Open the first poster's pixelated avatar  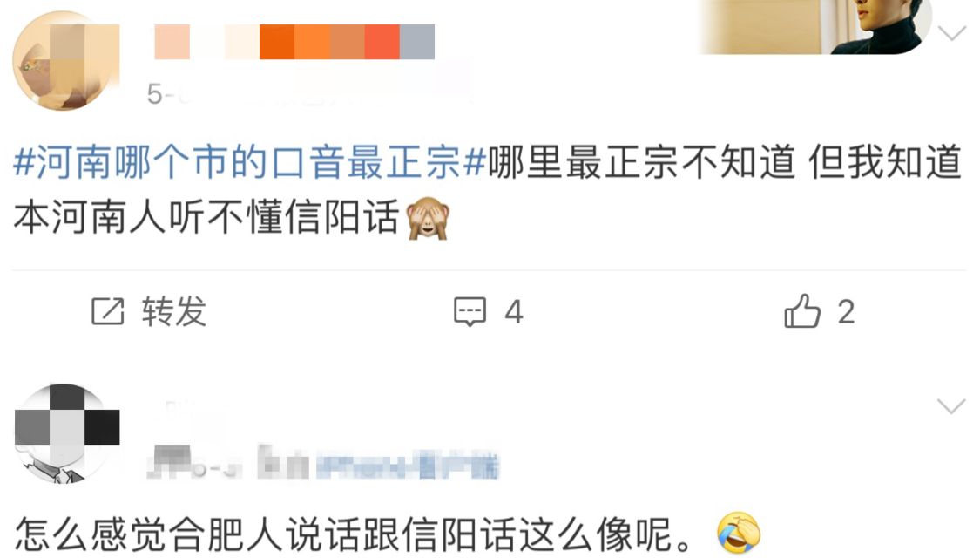point(65,61)
